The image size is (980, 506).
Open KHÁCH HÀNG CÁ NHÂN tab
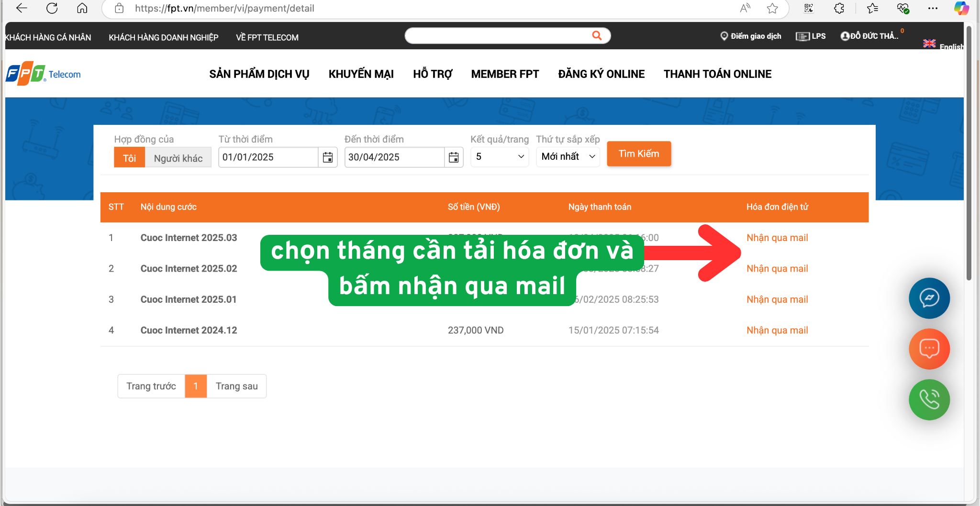(x=48, y=37)
